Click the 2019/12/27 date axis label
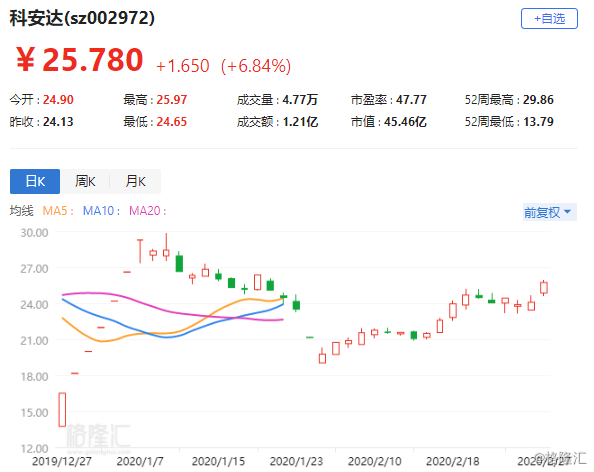This screenshot has width=594, height=472. [x=62, y=461]
